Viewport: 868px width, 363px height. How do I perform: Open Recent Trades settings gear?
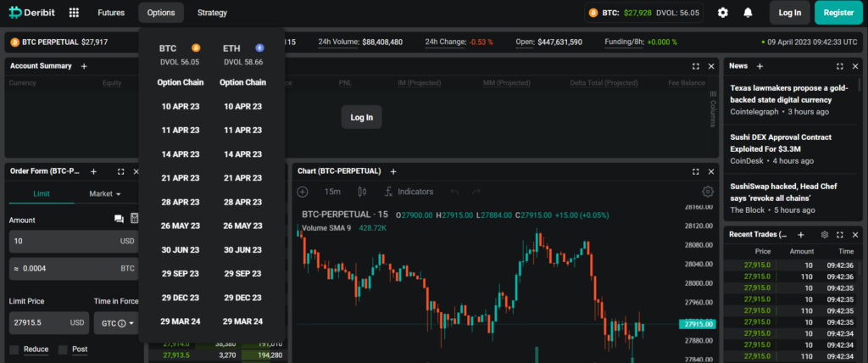(824, 235)
